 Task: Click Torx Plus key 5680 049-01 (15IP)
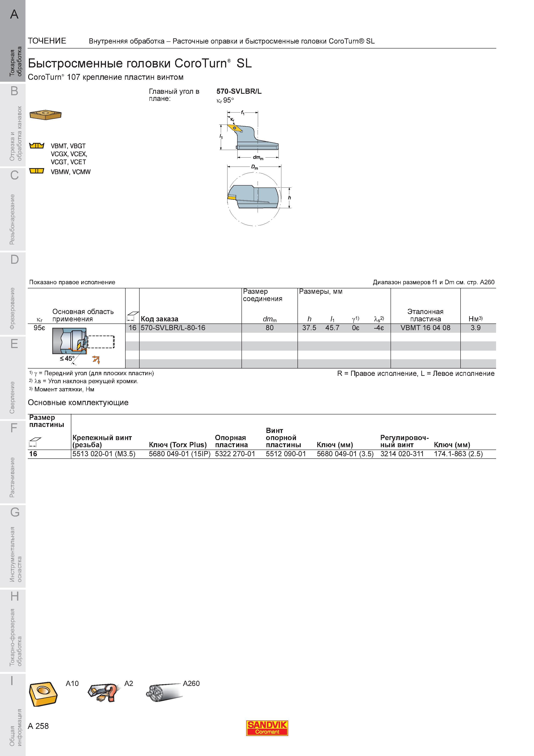180,454
